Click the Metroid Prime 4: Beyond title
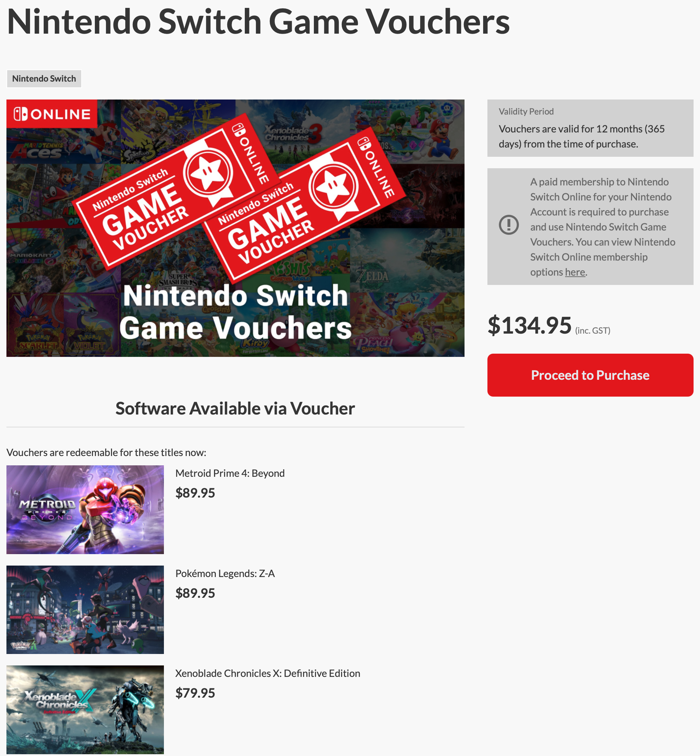The height and width of the screenshot is (756, 700). [230, 473]
